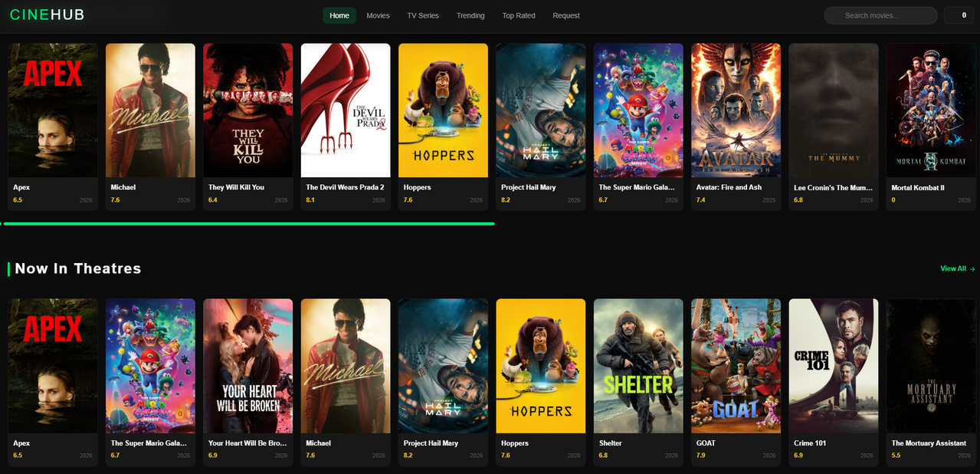Open The Mortuary Assistant poster

point(931,366)
